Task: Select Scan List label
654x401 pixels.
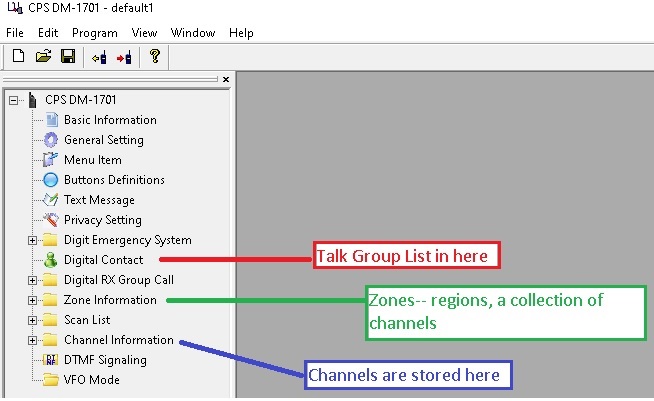Action: pyautogui.click(x=87, y=320)
